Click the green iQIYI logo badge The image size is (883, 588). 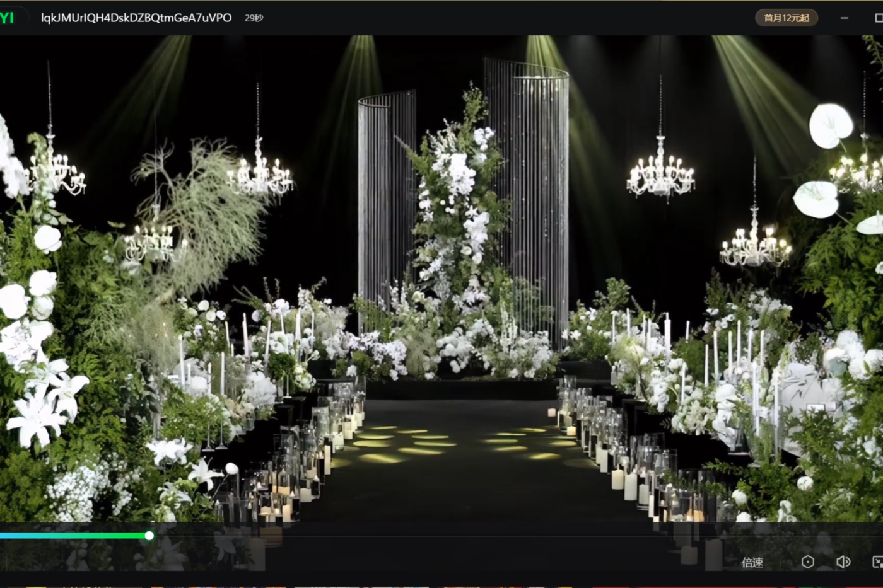click(x=8, y=18)
